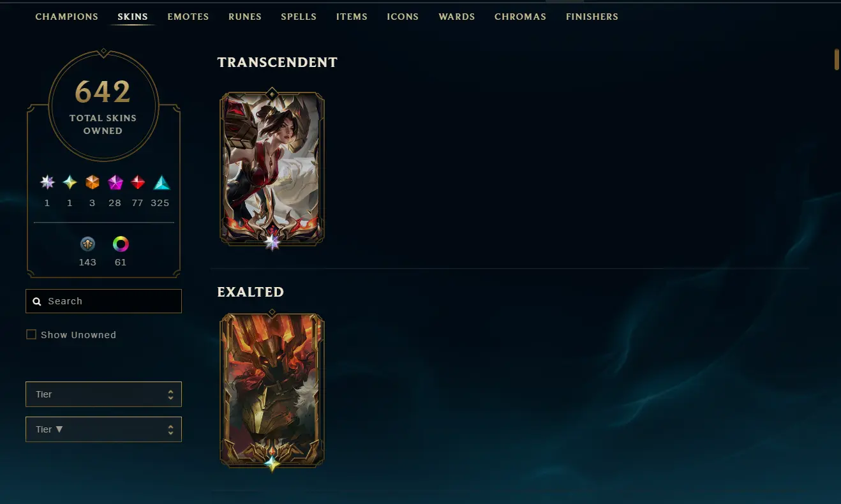Image resolution: width=841 pixels, height=504 pixels.
Task: Click the legacy skins count icon
Action: coord(88,244)
